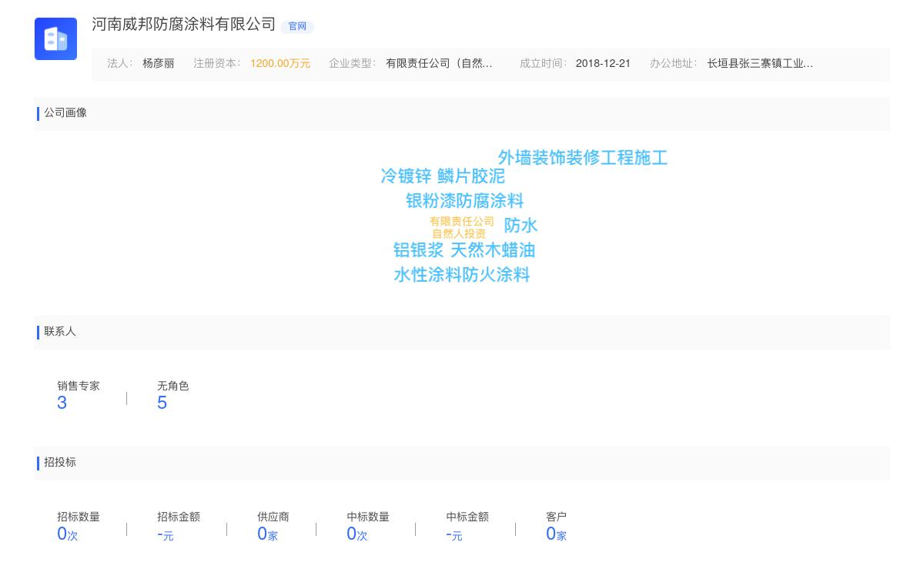Viewport: 924px width, 579px height.
Task: Open the 官网 official website badge
Action: 297,26
